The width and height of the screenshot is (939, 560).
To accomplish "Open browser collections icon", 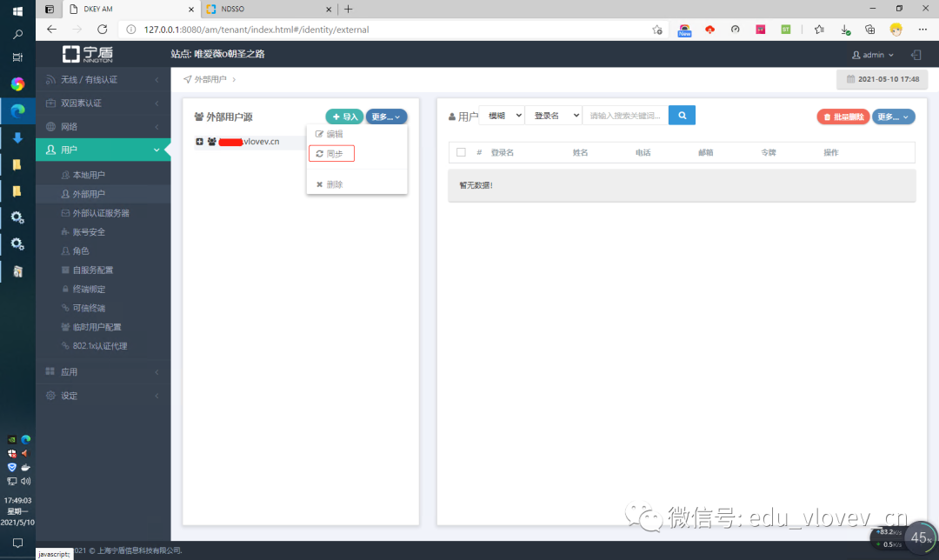I will [x=870, y=30].
